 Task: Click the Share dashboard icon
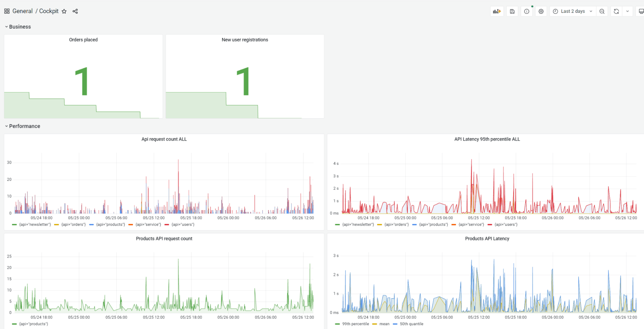point(75,11)
